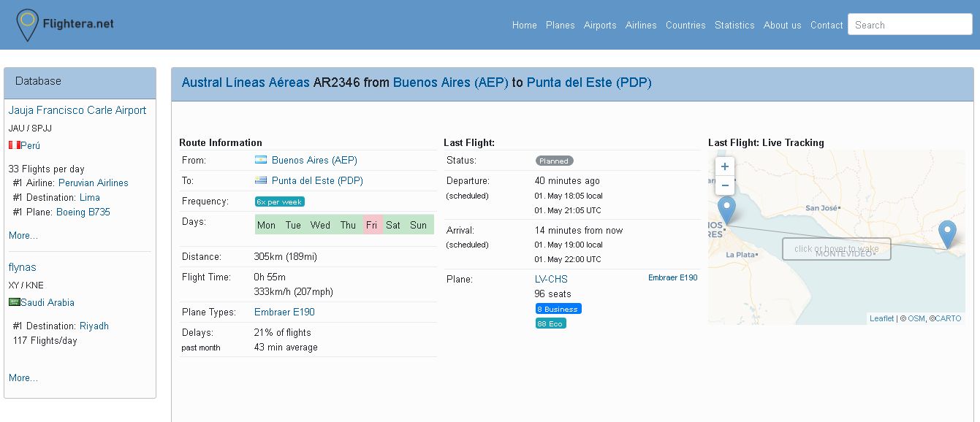The image size is (980, 422).
Task: Click the Argentina flag beside Buenos Aires
Action: (261, 160)
